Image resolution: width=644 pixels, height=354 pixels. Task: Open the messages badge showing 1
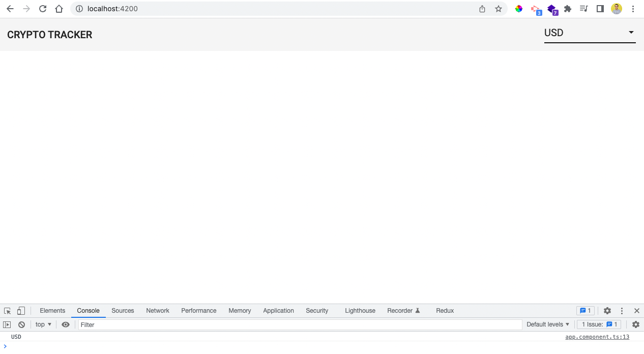click(x=585, y=311)
